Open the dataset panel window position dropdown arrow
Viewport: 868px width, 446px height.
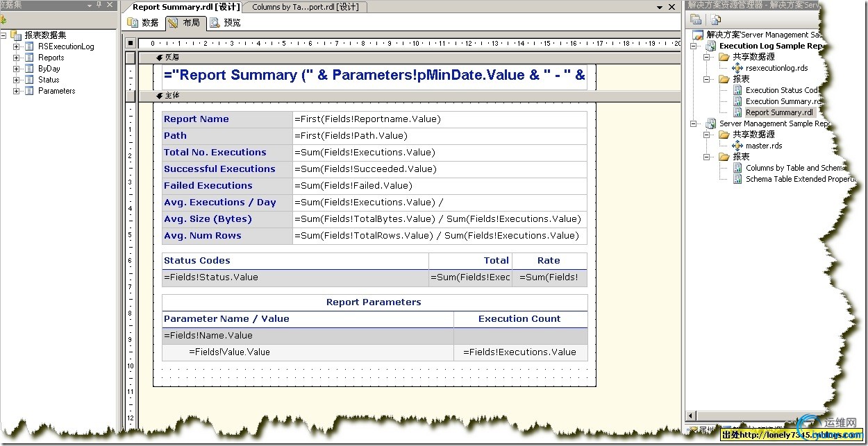89,5
